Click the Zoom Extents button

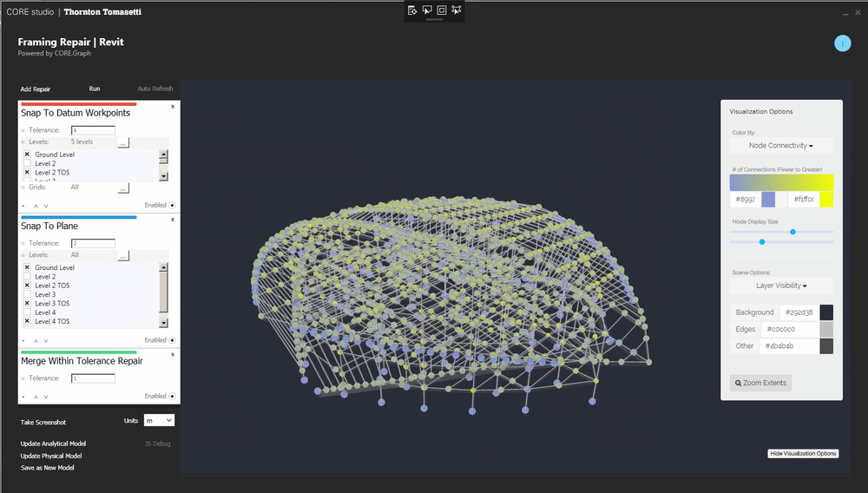pos(760,383)
